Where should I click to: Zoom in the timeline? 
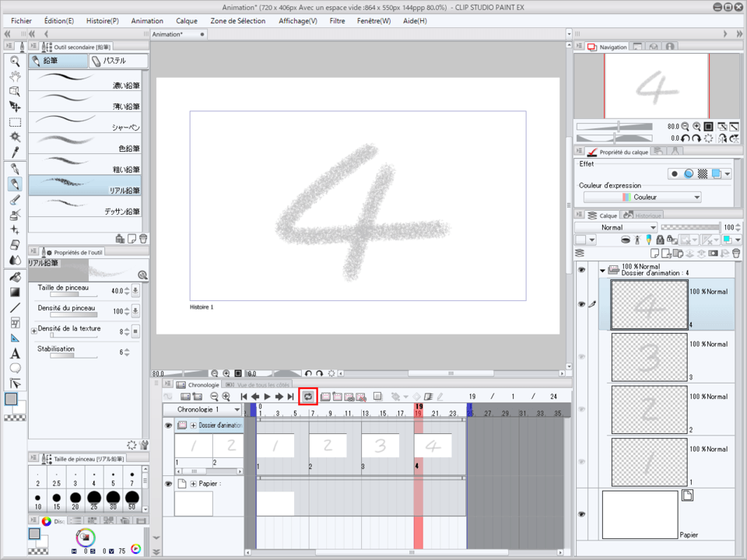click(226, 396)
